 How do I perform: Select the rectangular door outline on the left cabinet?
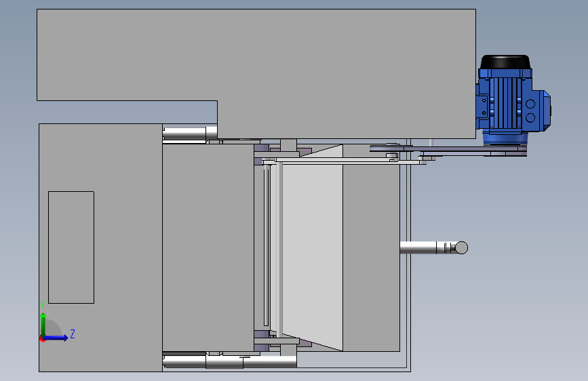click(71, 247)
